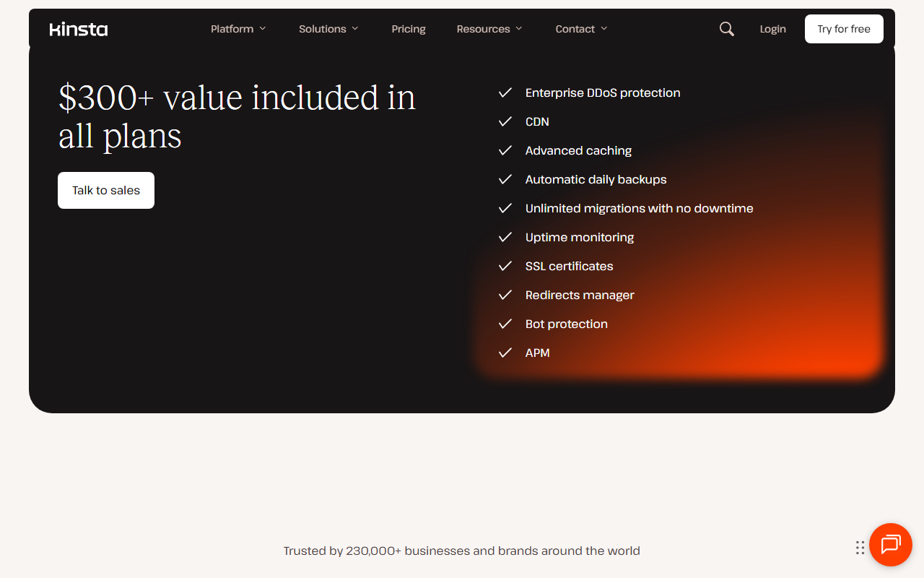Expand the Platform menu

pyautogui.click(x=238, y=29)
